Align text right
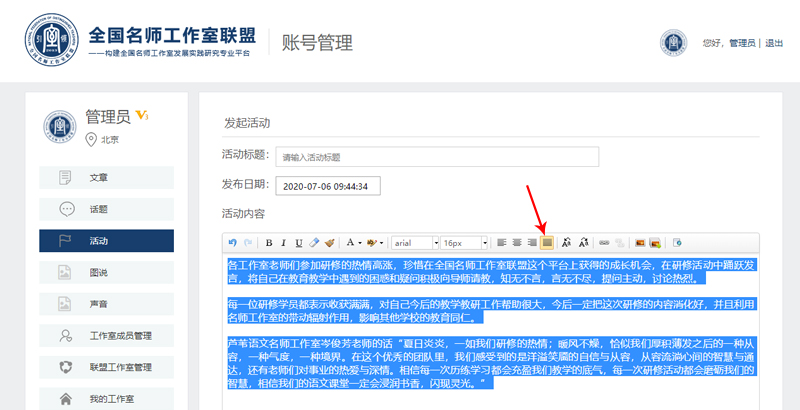The width and height of the screenshot is (800, 410). click(532, 243)
